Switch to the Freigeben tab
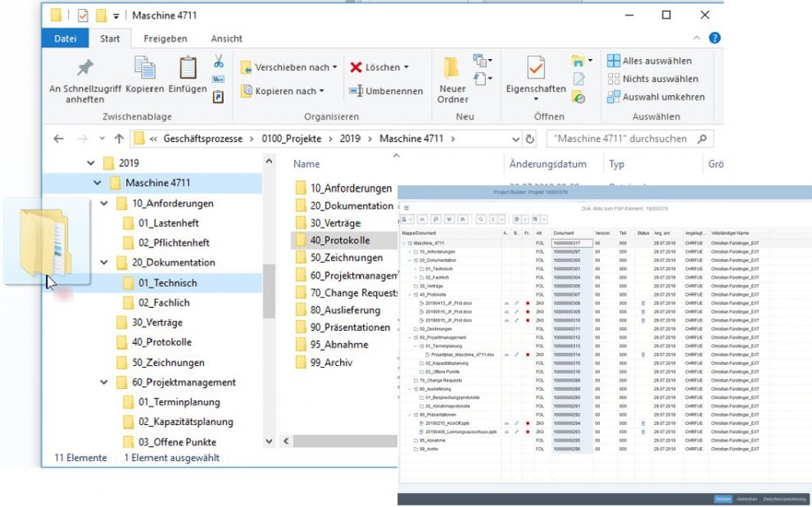This screenshot has width=812, height=507. 166,38
